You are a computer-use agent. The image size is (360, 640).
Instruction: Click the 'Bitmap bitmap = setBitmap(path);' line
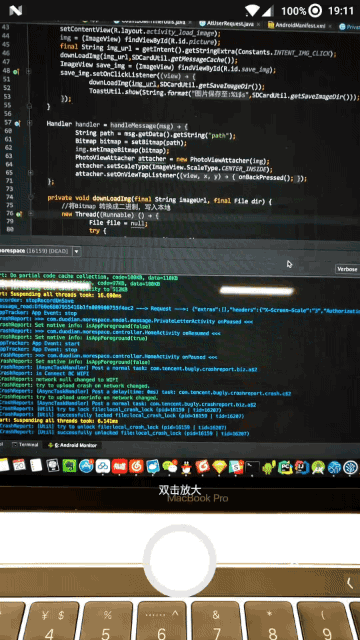(131, 142)
